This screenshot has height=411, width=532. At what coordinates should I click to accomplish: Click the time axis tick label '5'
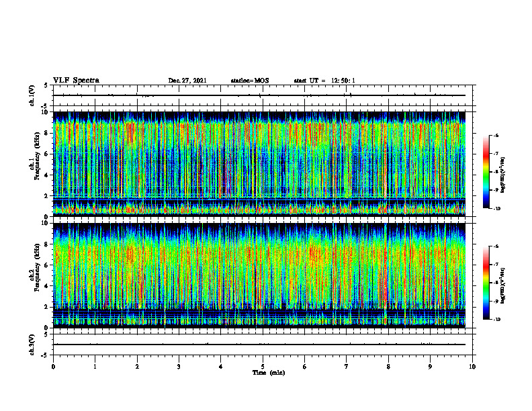coord(263,367)
